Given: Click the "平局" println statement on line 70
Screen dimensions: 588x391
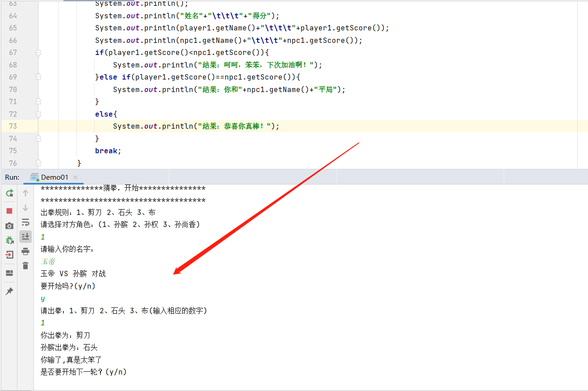Looking at the screenshot, I should (x=229, y=89).
